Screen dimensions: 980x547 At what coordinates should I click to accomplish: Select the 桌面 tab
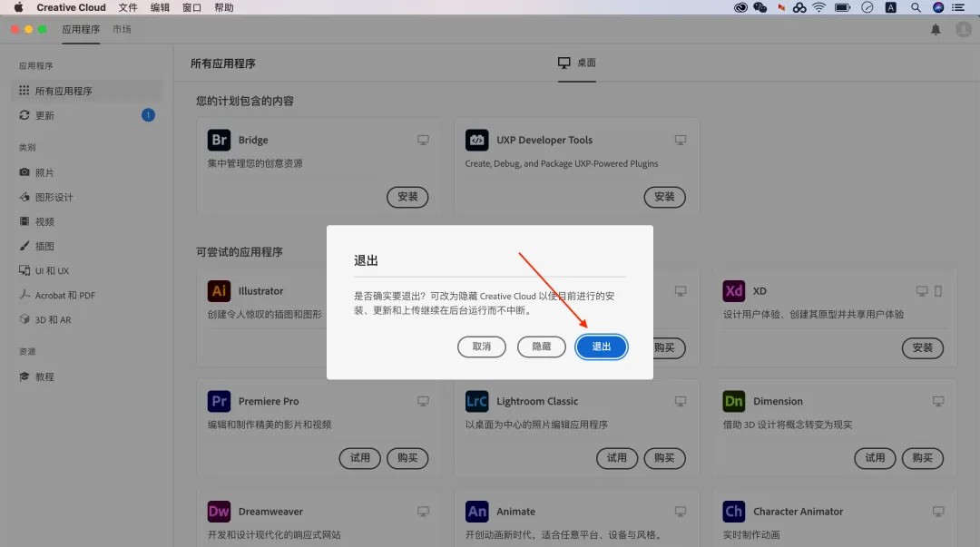(x=577, y=63)
